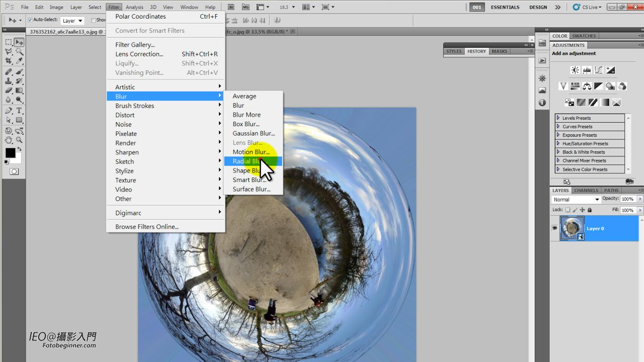The height and width of the screenshot is (362, 644).
Task: Select the Gradient tool
Action: tap(19, 90)
